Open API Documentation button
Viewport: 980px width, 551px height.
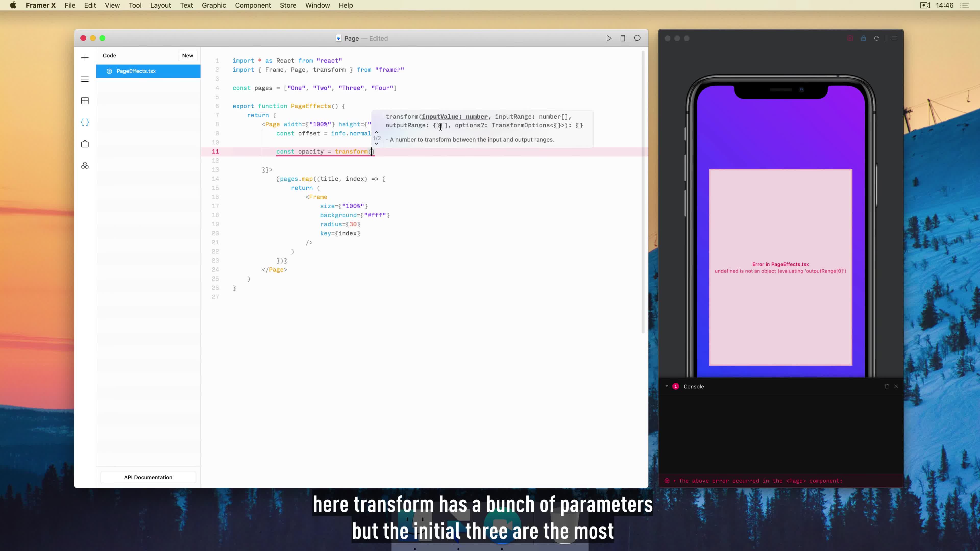148,478
